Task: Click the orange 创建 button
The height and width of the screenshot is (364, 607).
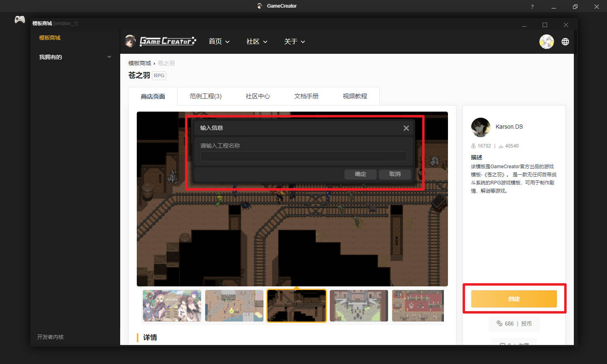Action: (x=514, y=299)
